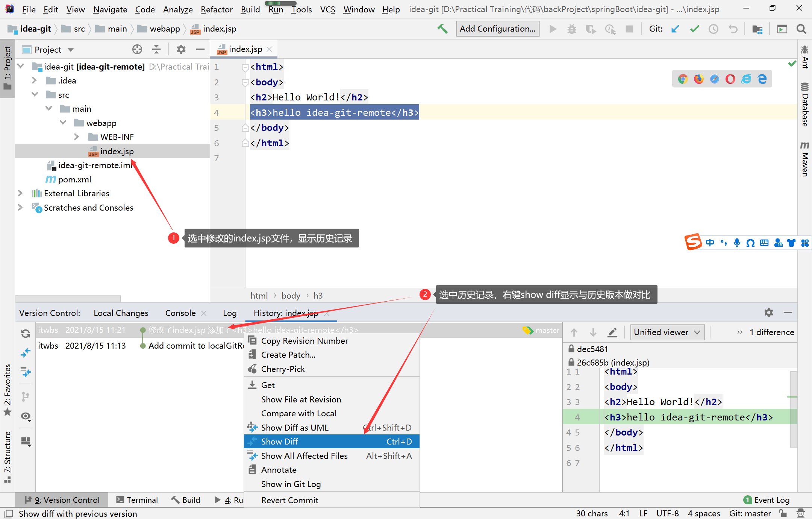Click webapp in breadcrumb path

pos(159,29)
